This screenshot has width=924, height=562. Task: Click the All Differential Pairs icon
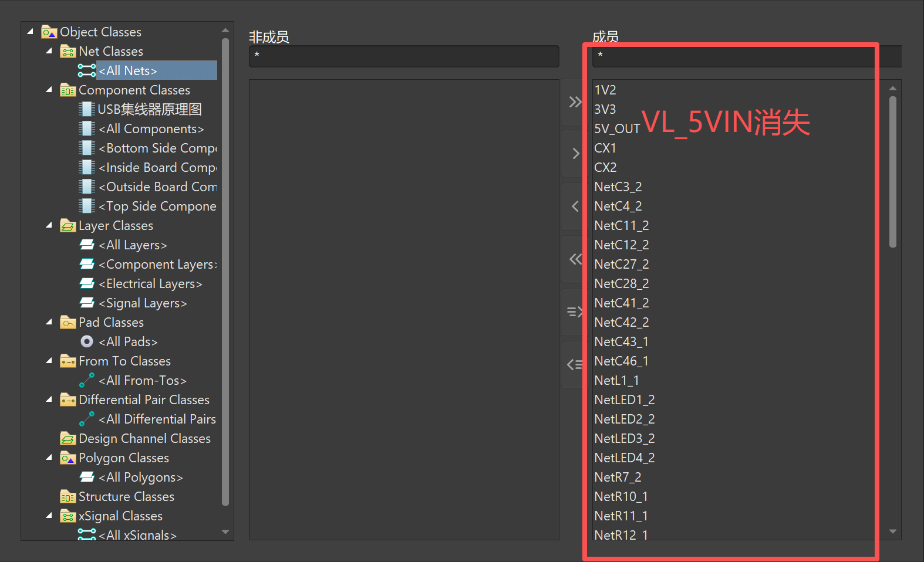pos(87,419)
